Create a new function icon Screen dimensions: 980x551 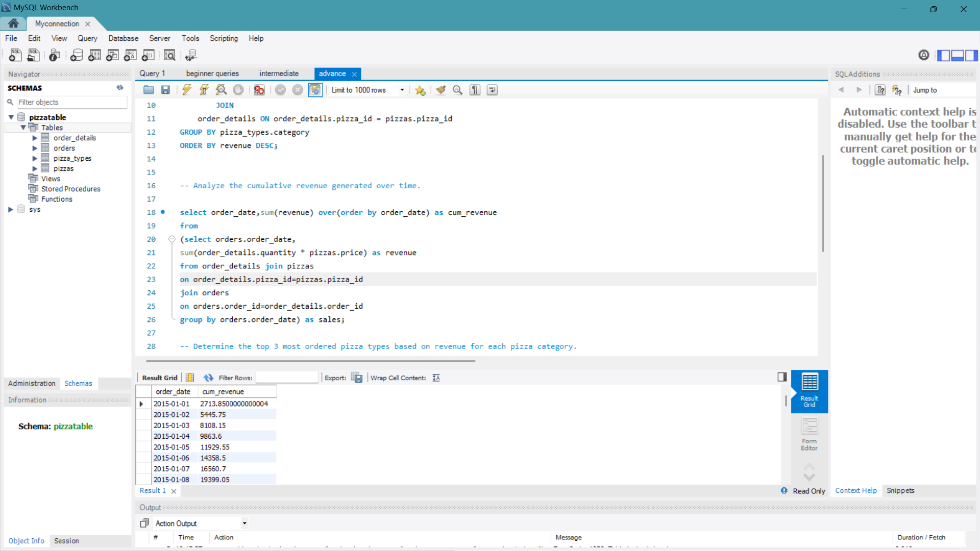point(148,55)
